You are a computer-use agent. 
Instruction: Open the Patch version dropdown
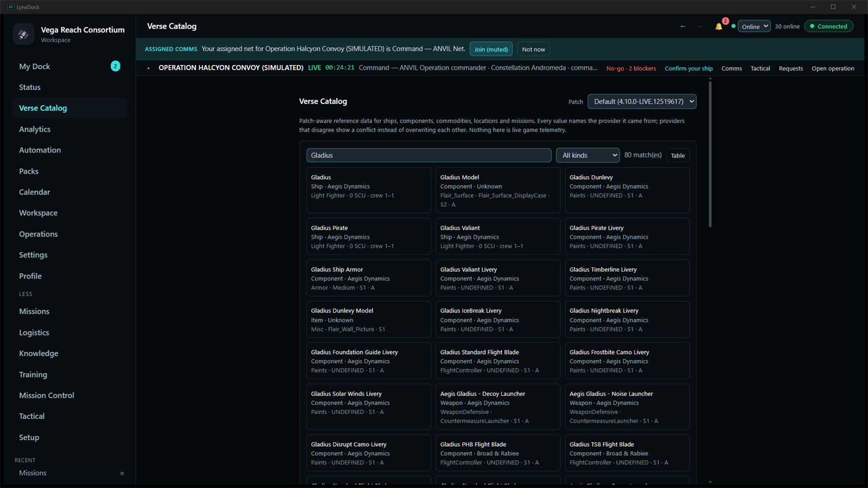click(x=642, y=101)
